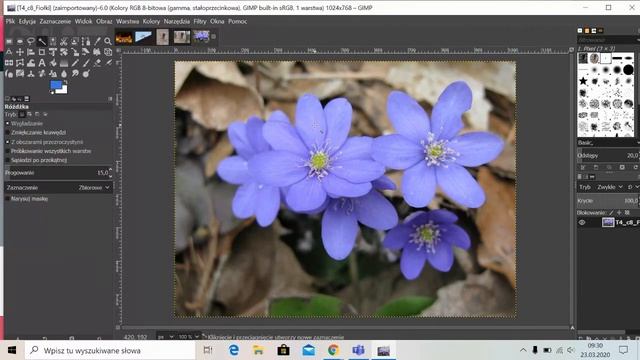Pick the star brush thumbnail
Image resolution: width=640 pixels, height=360 pixels.
tap(583, 81)
